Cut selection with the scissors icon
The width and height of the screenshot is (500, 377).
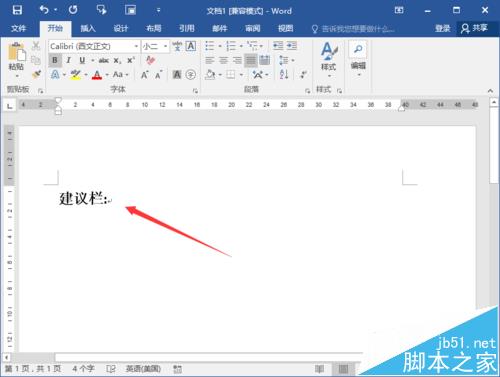[36, 46]
